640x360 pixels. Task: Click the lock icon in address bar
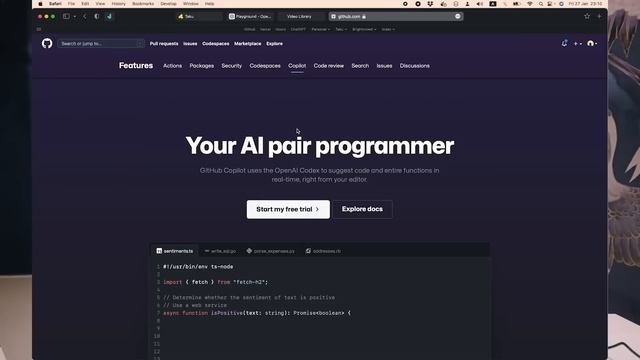coord(364,17)
